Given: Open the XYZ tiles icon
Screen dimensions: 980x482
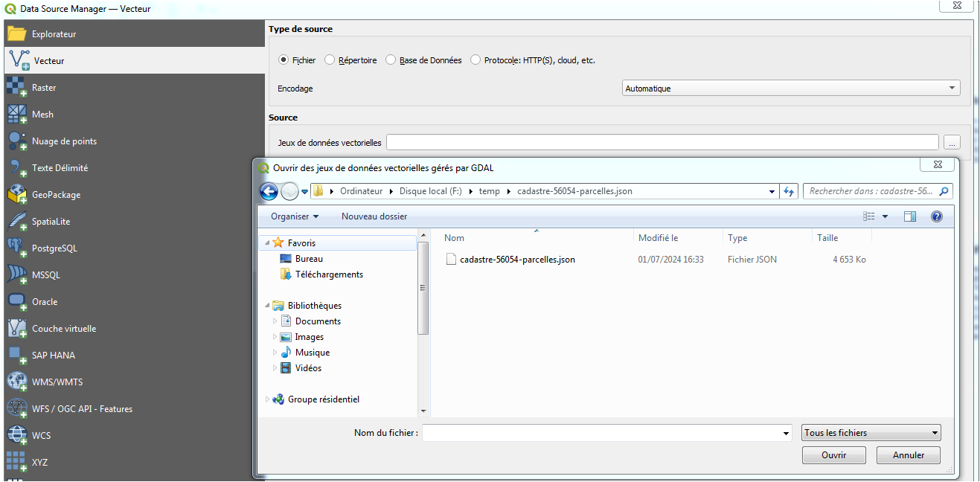Looking at the screenshot, I should 17,463.
